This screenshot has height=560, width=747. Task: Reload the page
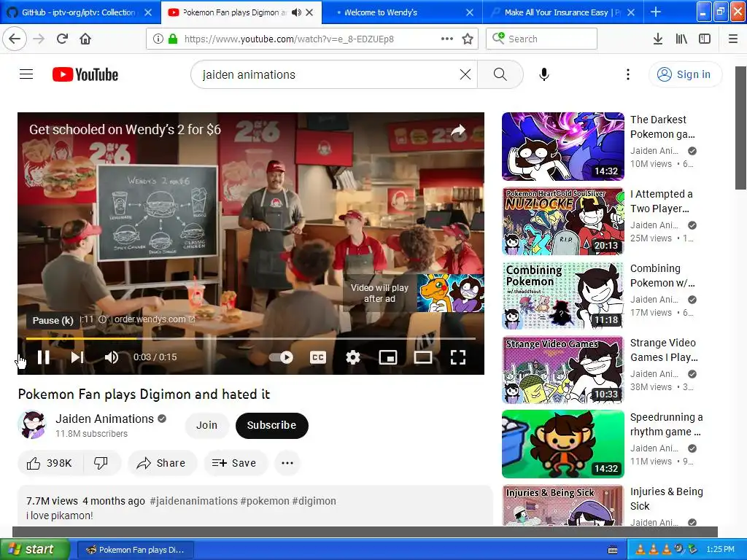point(62,39)
